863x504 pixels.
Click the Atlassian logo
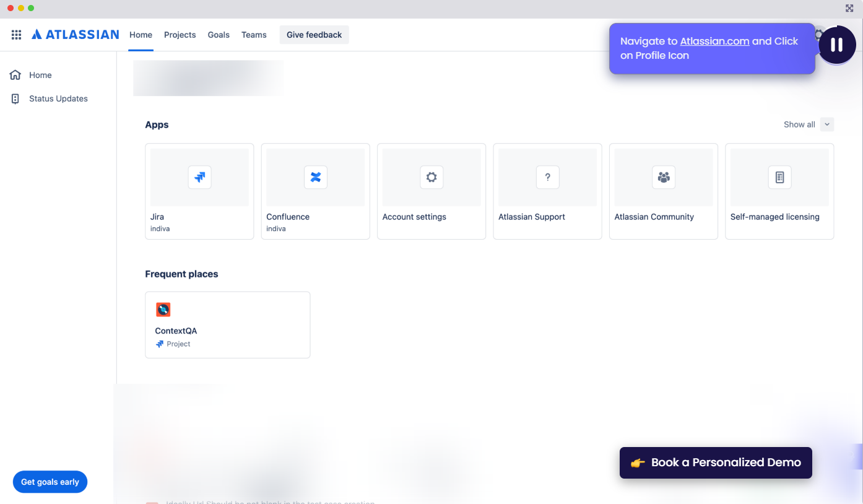tap(76, 35)
